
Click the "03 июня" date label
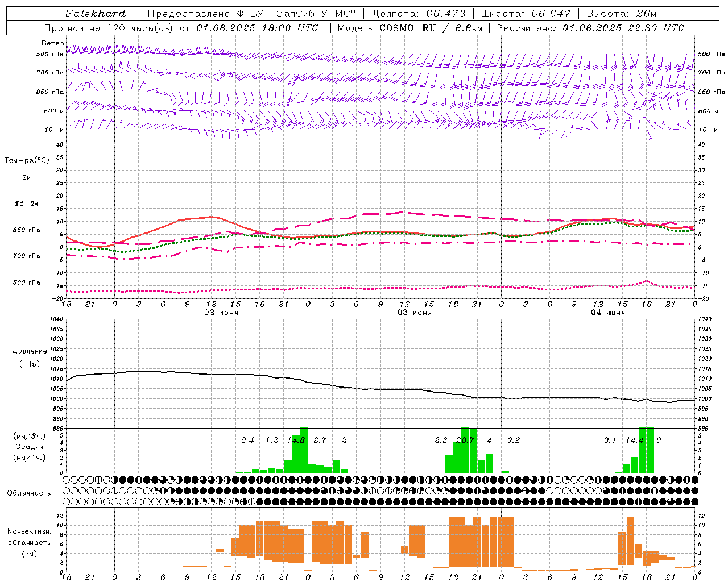tap(415, 313)
